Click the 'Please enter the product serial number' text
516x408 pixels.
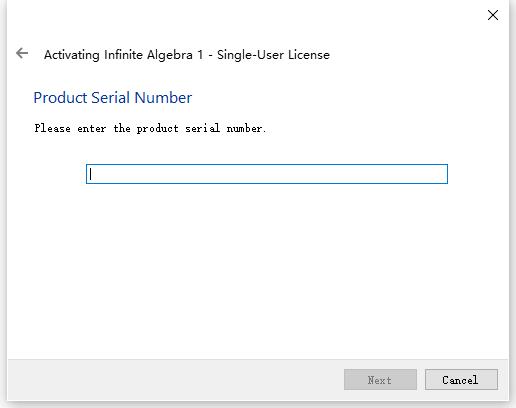150,128
